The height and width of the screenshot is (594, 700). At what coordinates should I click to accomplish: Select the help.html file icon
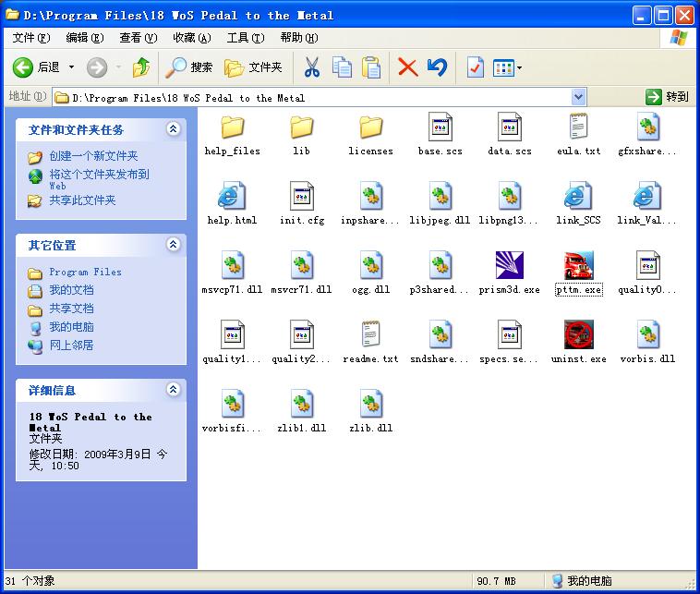[232, 197]
